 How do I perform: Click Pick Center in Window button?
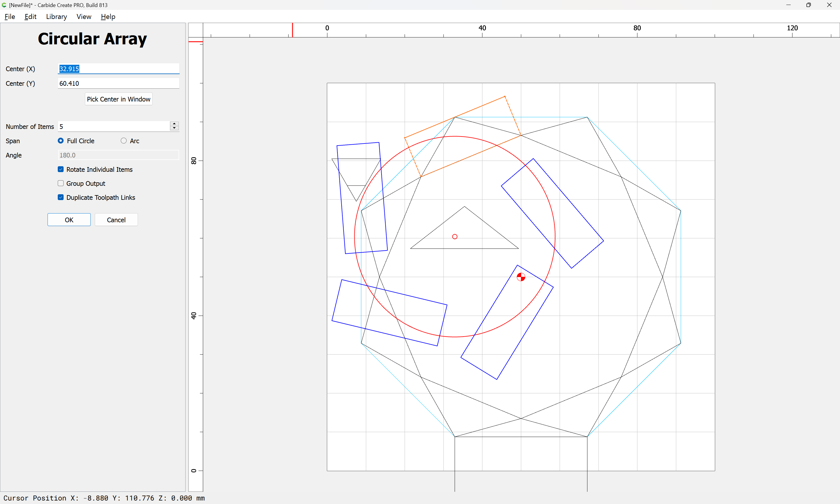pyautogui.click(x=118, y=99)
